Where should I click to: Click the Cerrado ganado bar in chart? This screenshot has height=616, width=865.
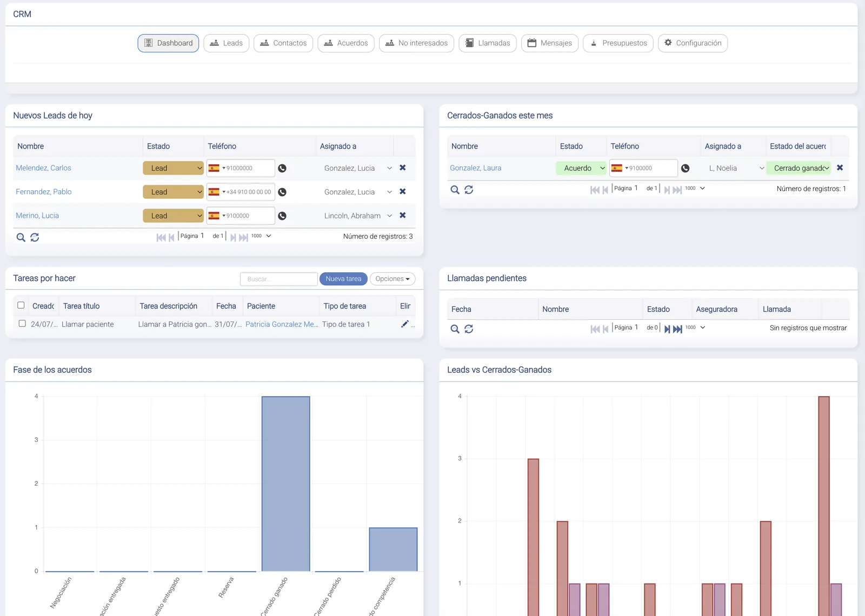tap(286, 484)
